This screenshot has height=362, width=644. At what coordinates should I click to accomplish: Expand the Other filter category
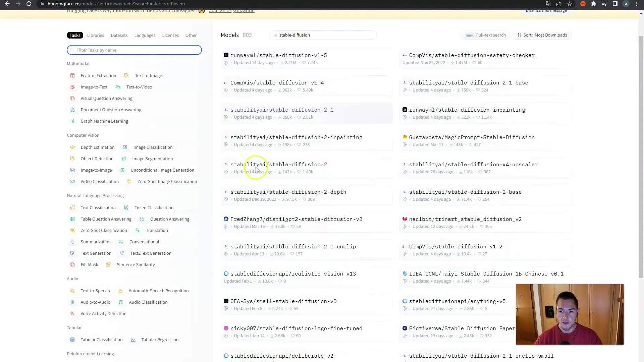[191, 35]
